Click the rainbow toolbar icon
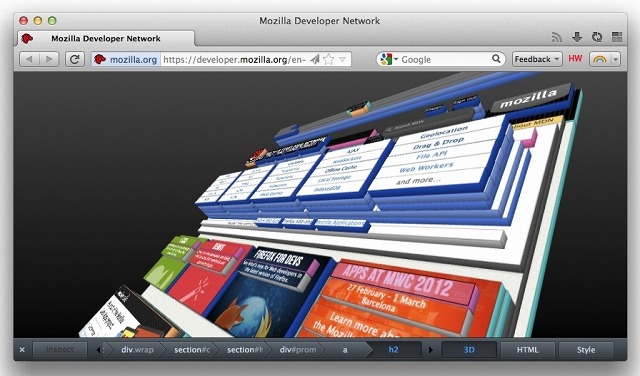 [x=600, y=59]
